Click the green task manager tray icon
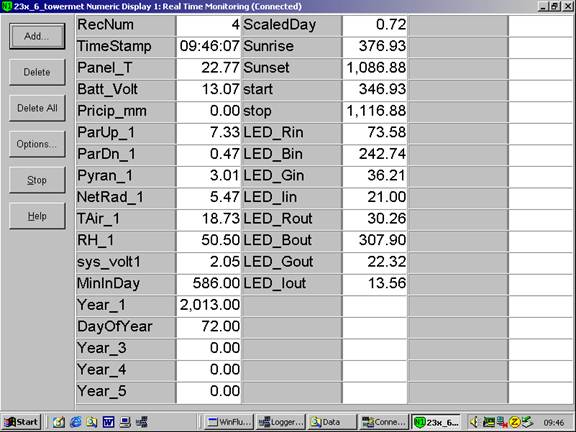 click(489, 422)
